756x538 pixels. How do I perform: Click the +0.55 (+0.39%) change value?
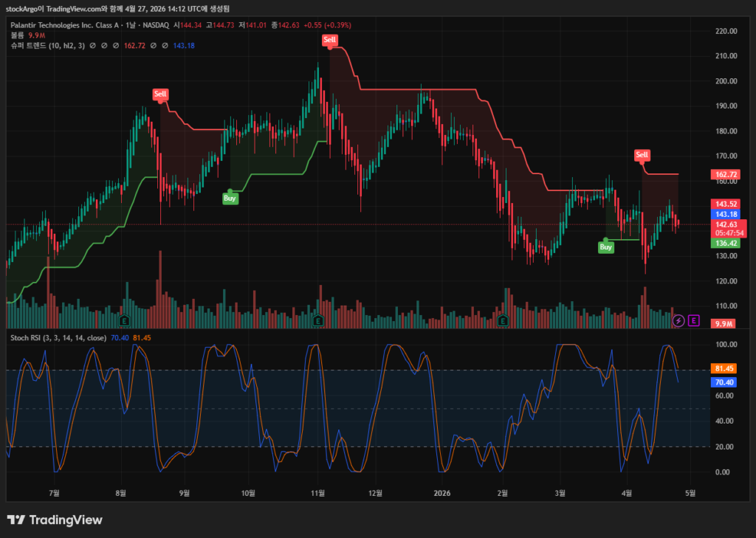pos(327,25)
